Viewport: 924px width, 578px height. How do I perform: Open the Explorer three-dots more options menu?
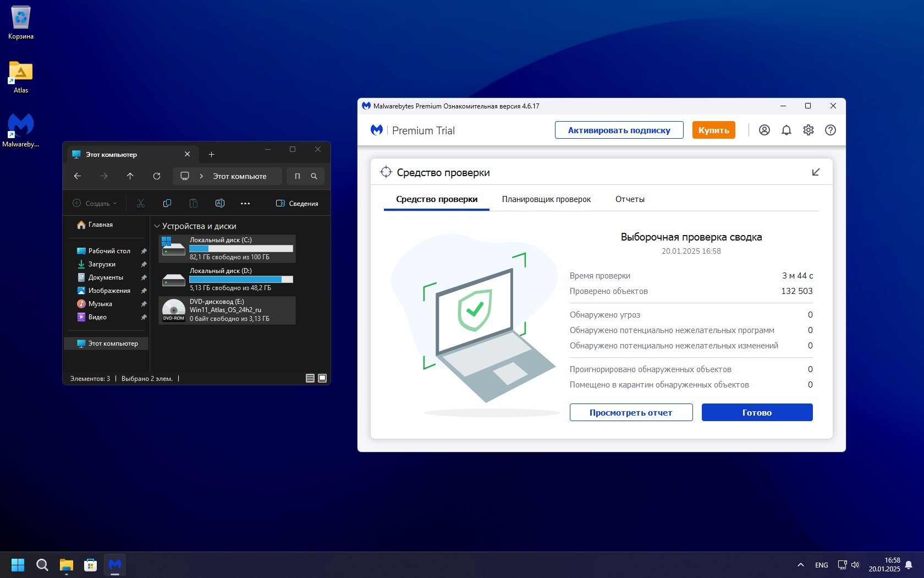(x=245, y=204)
